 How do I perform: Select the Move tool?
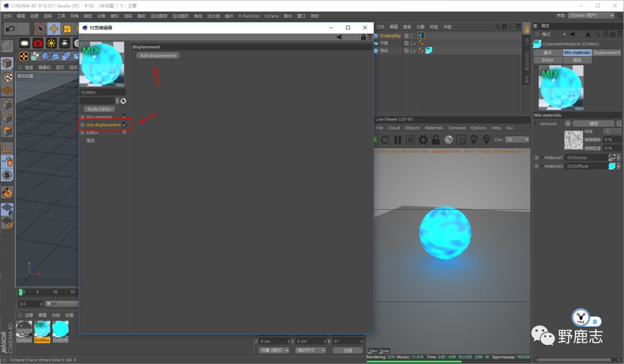[54, 29]
